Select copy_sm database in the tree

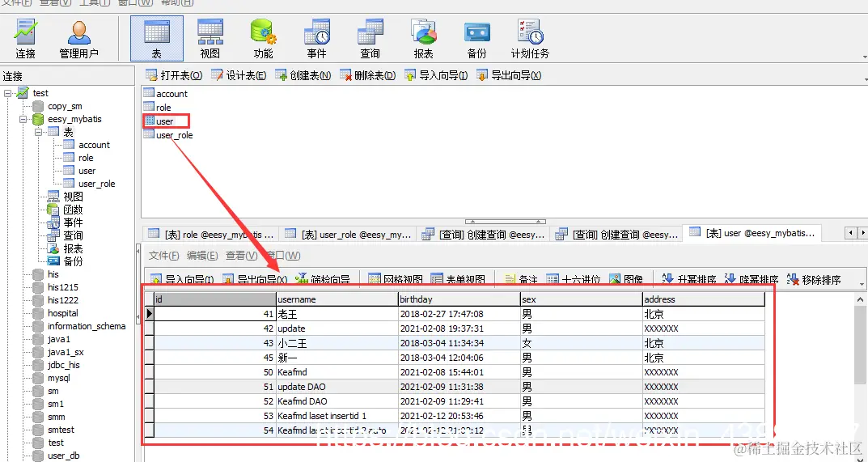click(65, 106)
